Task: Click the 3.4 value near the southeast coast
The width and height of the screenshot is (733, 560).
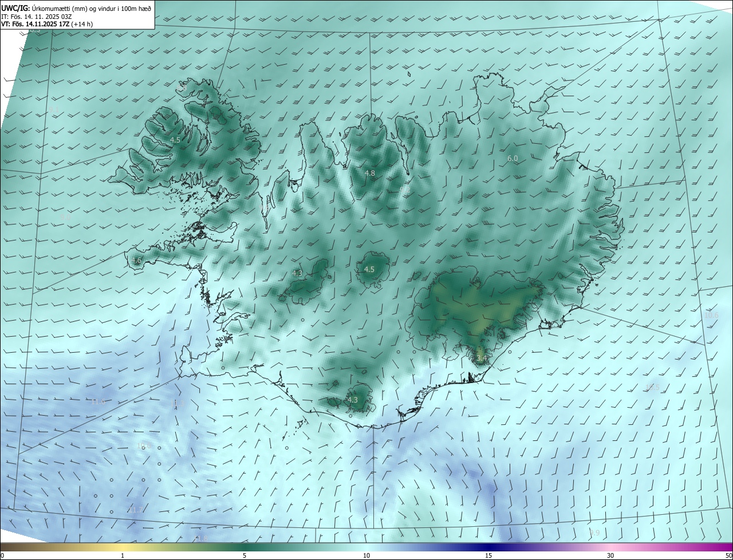Action: [x=482, y=358]
